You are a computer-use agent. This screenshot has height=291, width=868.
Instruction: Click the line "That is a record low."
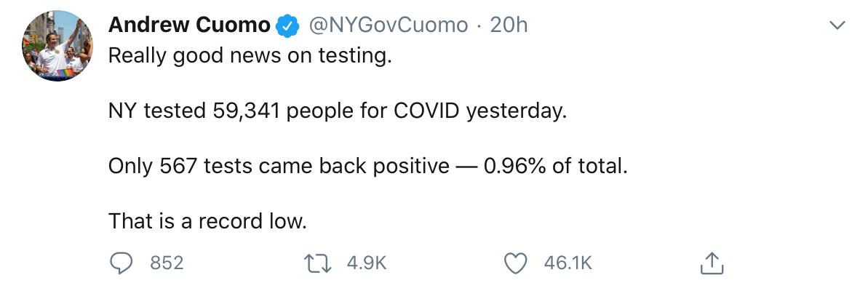tap(207, 220)
